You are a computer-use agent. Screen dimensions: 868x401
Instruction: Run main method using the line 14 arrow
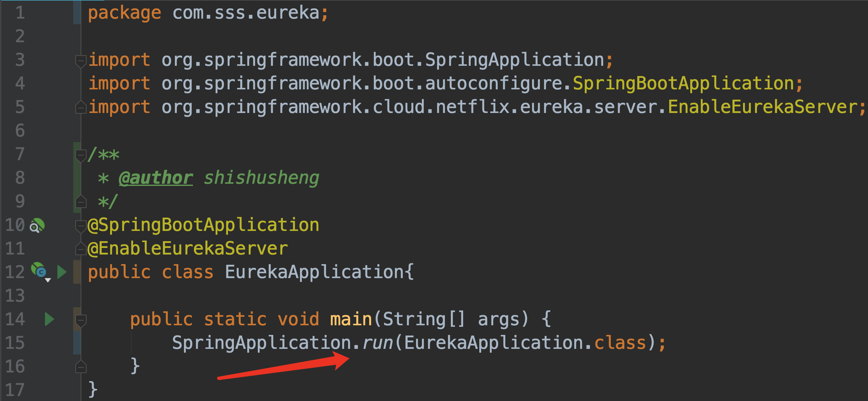pos(49,319)
